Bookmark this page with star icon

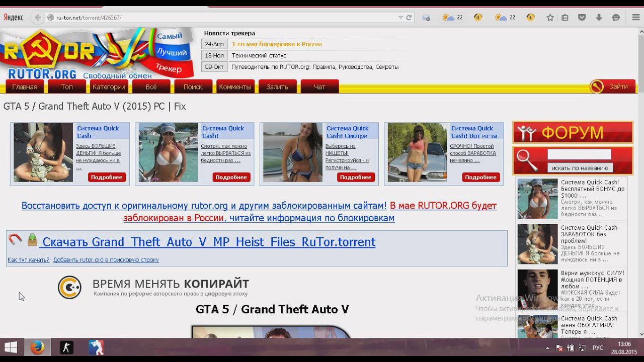(x=550, y=18)
